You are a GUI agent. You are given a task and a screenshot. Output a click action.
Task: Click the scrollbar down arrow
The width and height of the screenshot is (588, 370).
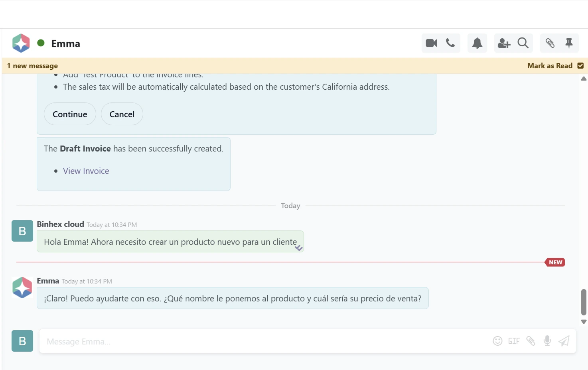584,322
